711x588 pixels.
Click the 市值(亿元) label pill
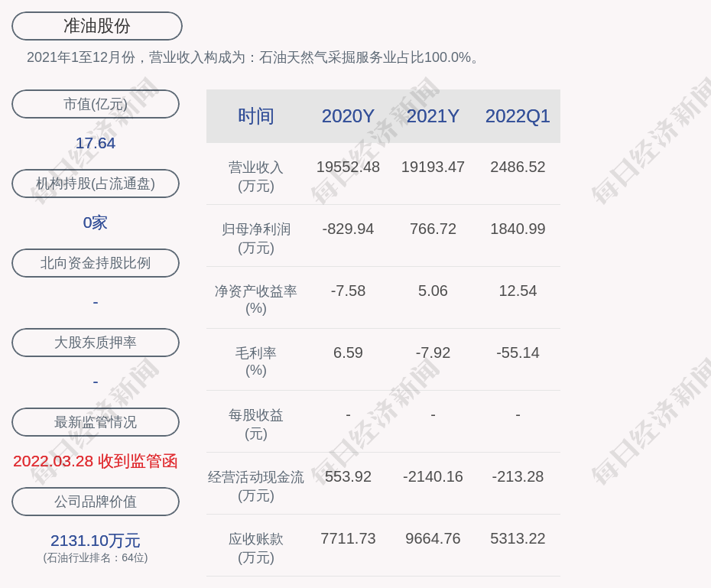(x=96, y=104)
